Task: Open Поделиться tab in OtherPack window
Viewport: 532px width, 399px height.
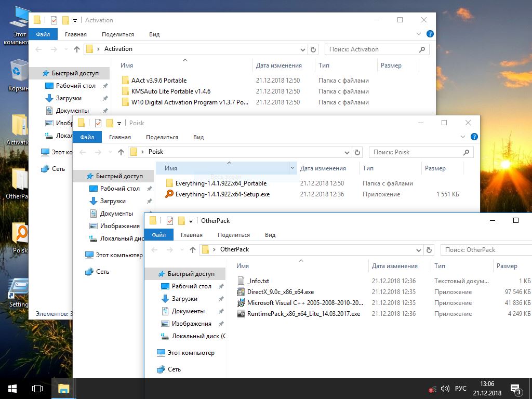Action: pyautogui.click(x=233, y=235)
